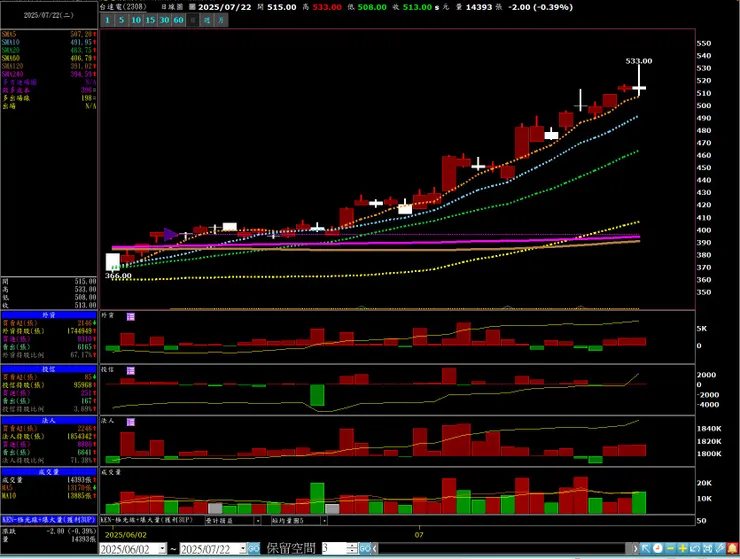Click the 366.00 low price label on chart
Viewport: 740px width, 559px height.
(x=118, y=275)
